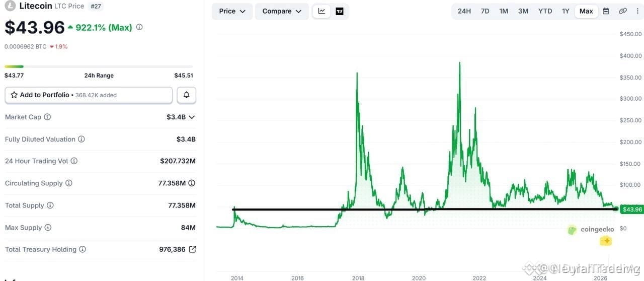This screenshot has height=281, width=644.
Task: Show Total Supply info icon
Action: click(50, 205)
